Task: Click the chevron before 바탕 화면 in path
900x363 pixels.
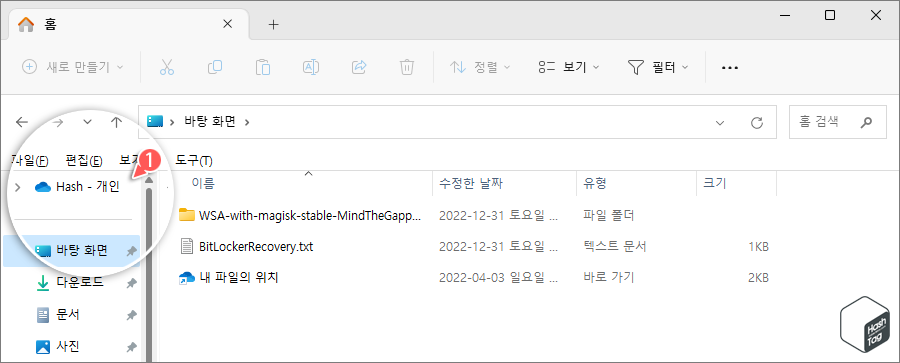Action: click(172, 122)
